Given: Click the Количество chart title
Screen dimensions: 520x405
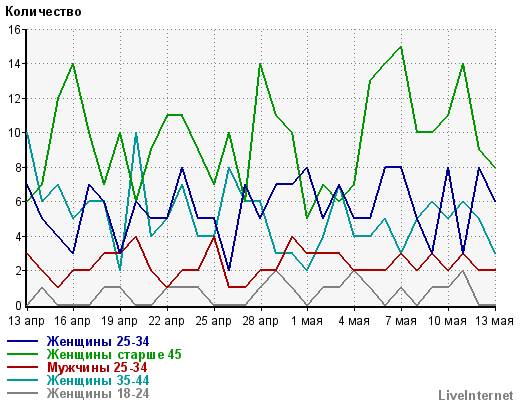Looking at the screenshot, I should 43,12.
